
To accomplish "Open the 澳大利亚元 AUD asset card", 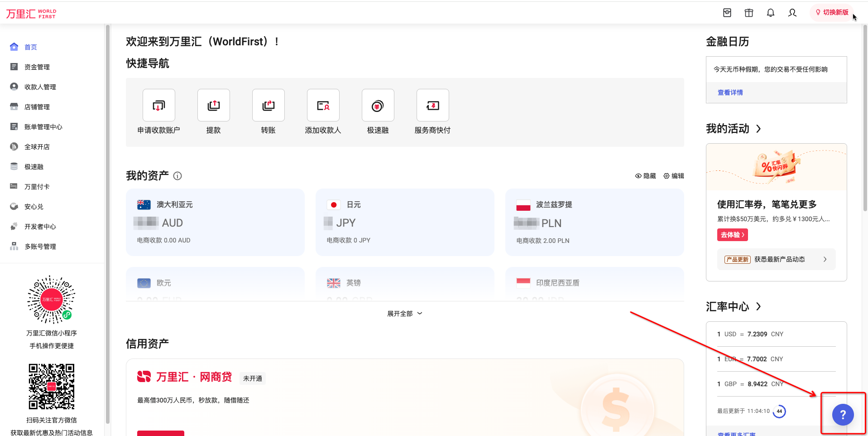I will (x=215, y=222).
